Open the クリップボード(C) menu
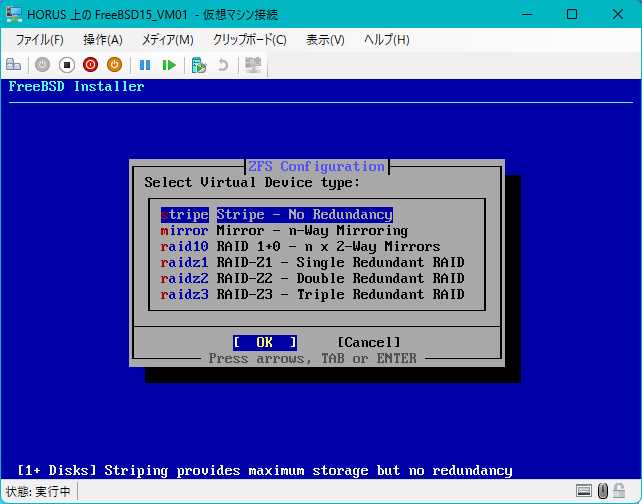The image size is (642, 504). click(250, 40)
